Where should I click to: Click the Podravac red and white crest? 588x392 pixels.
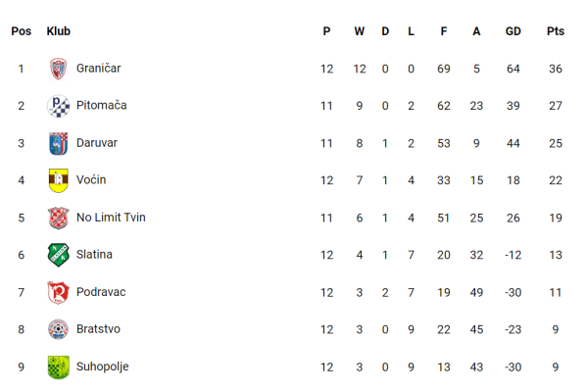coord(58,292)
